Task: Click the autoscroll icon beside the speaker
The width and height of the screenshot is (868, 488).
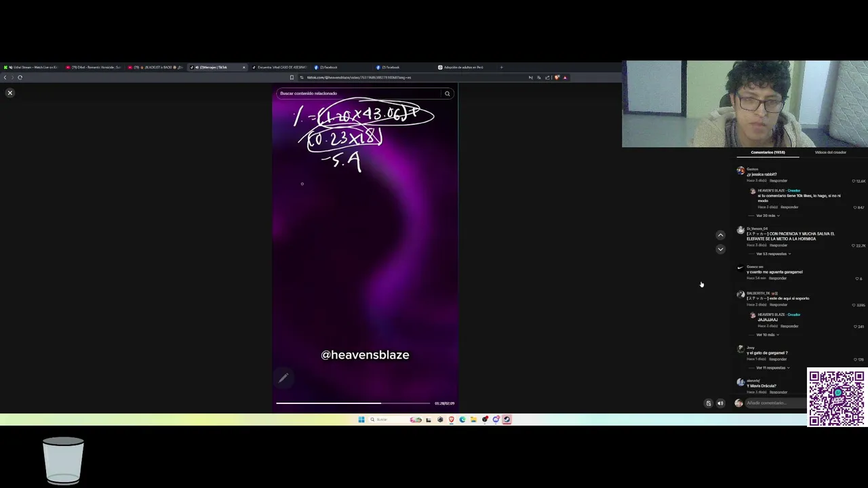Action: [x=709, y=403]
